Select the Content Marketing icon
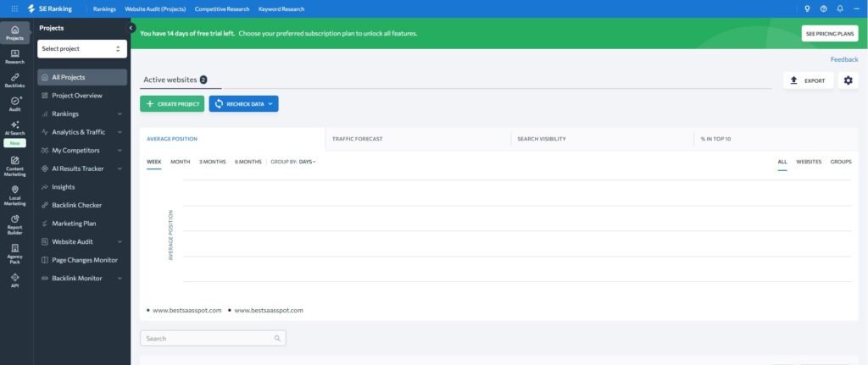The width and height of the screenshot is (868, 365). tap(15, 164)
